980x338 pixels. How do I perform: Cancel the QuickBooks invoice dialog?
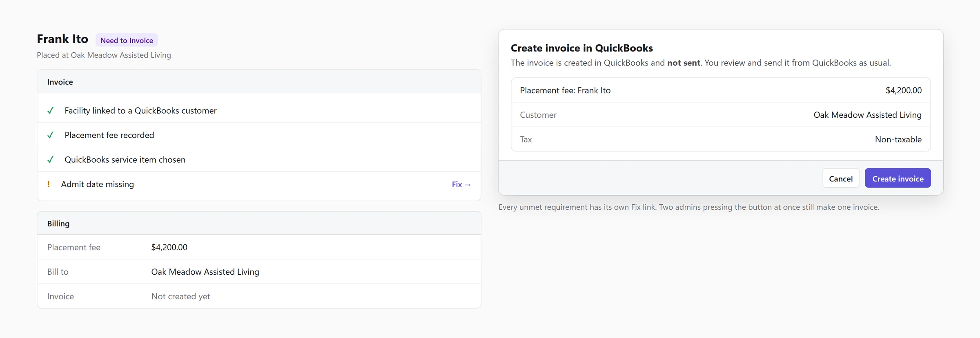(840, 178)
